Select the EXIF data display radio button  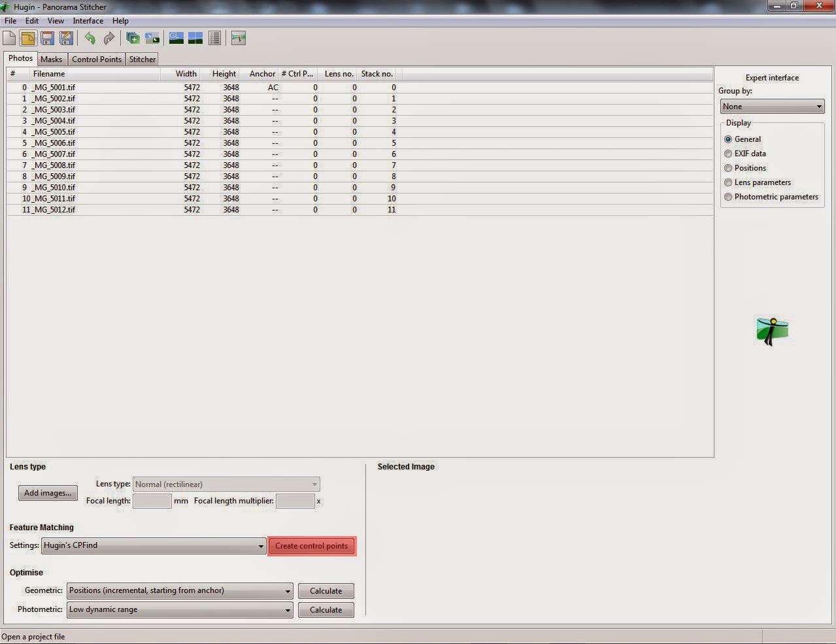pos(728,153)
